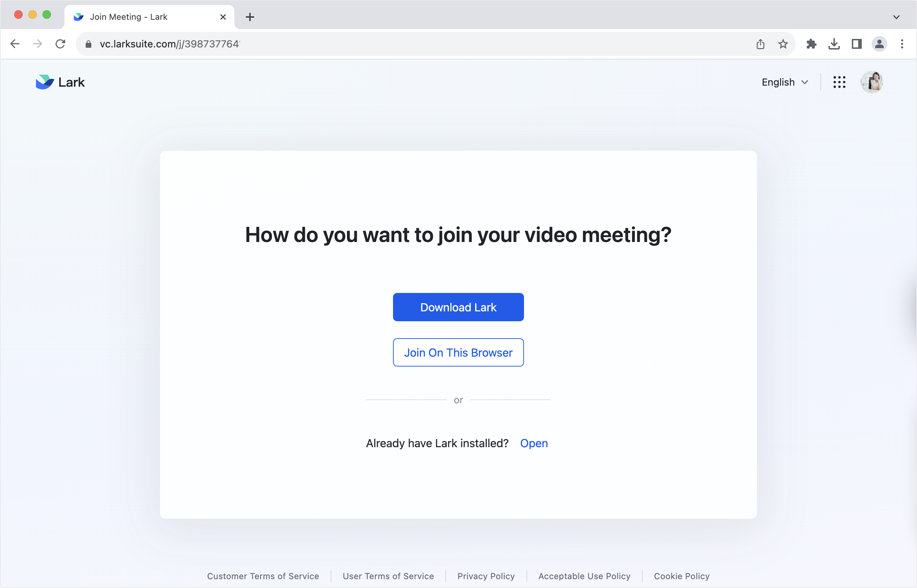The width and height of the screenshot is (917, 588).
Task: Open Chrome three-dot menu
Action: coord(902,44)
